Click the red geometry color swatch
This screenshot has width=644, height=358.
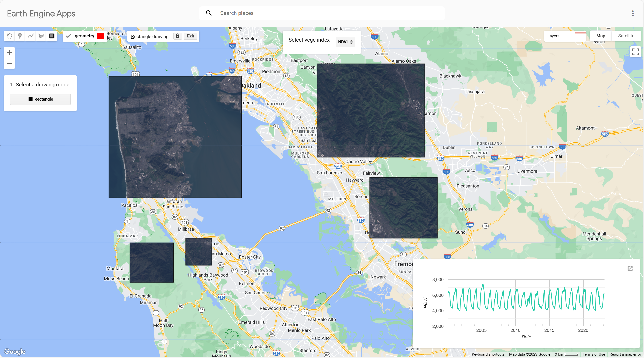101,36
